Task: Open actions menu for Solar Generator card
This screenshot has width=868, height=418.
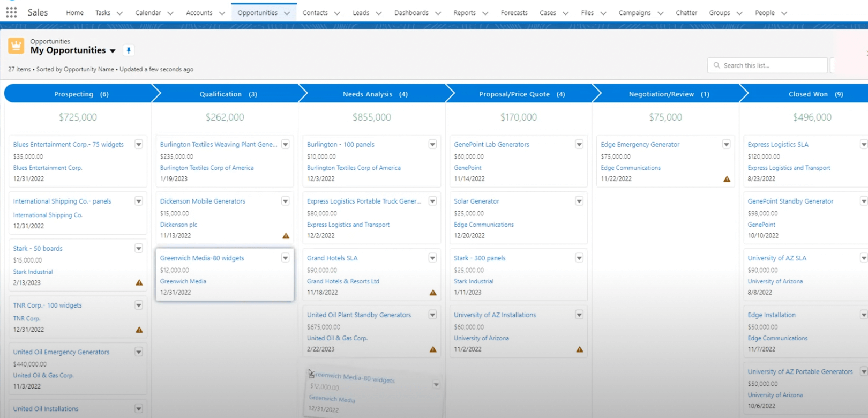Action: coord(579,201)
